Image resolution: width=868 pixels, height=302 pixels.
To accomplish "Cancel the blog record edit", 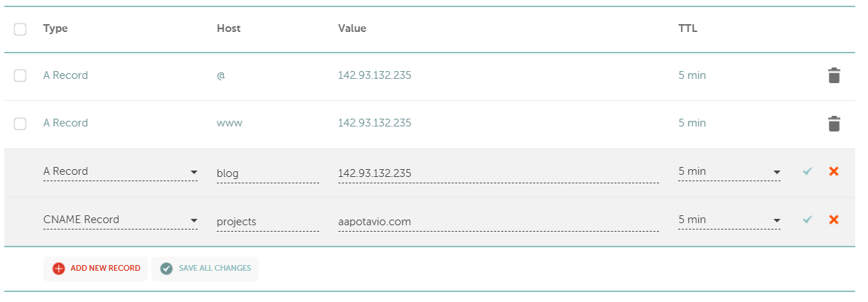I will click(834, 171).
